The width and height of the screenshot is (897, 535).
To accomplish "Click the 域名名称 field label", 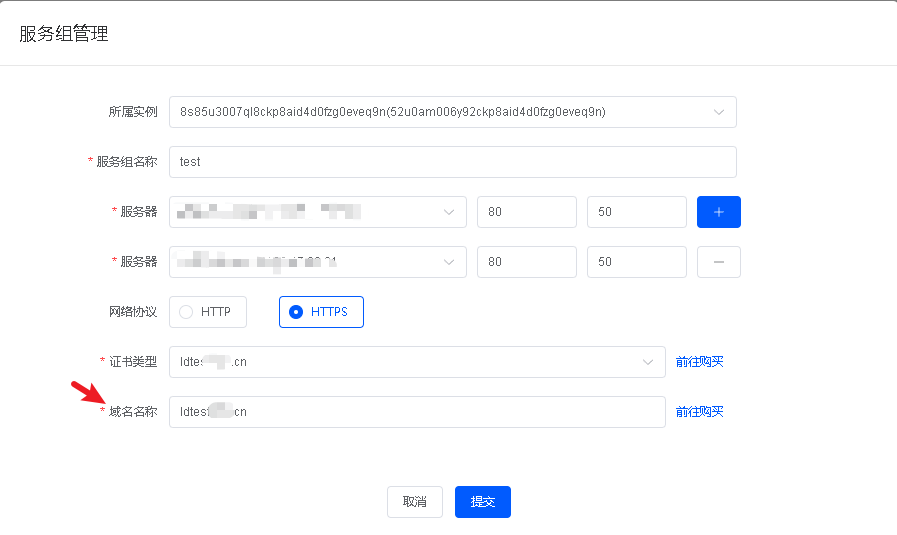I will tap(132, 412).
